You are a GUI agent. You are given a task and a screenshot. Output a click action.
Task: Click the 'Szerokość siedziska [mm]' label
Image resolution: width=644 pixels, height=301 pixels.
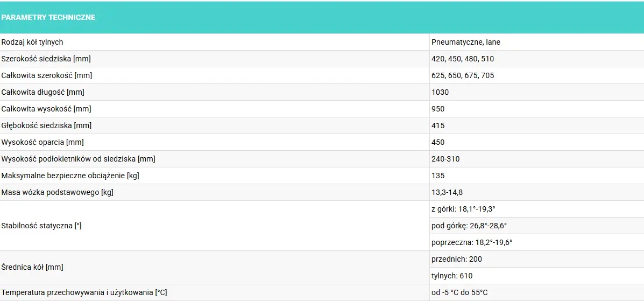46,59
